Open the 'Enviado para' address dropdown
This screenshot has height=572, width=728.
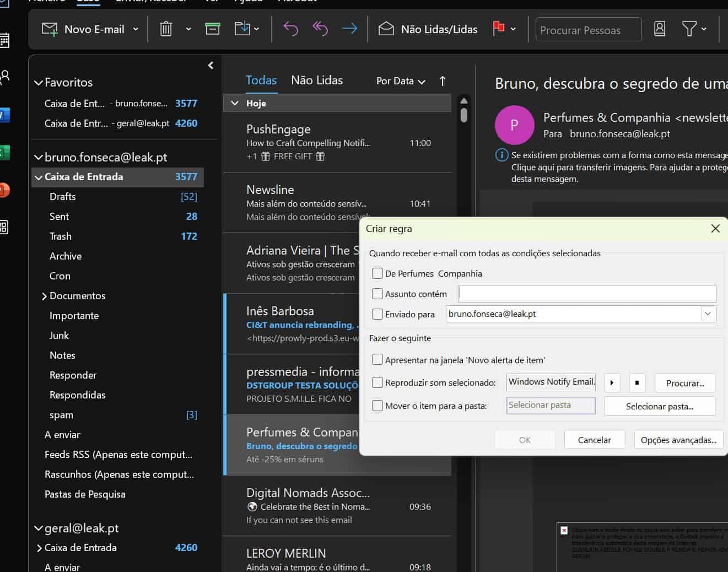708,314
